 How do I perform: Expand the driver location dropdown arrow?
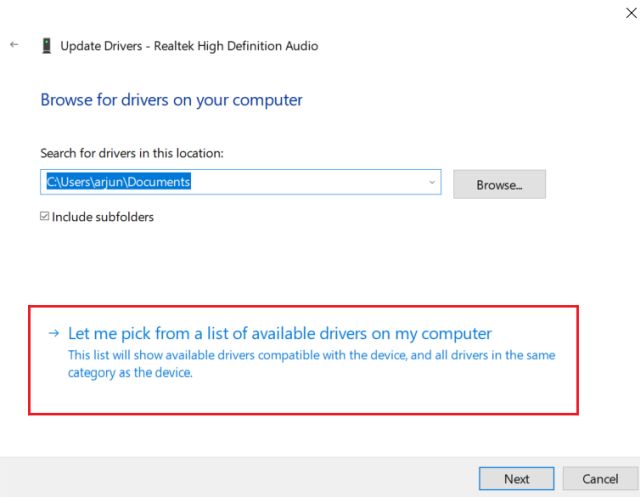(432, 182)
